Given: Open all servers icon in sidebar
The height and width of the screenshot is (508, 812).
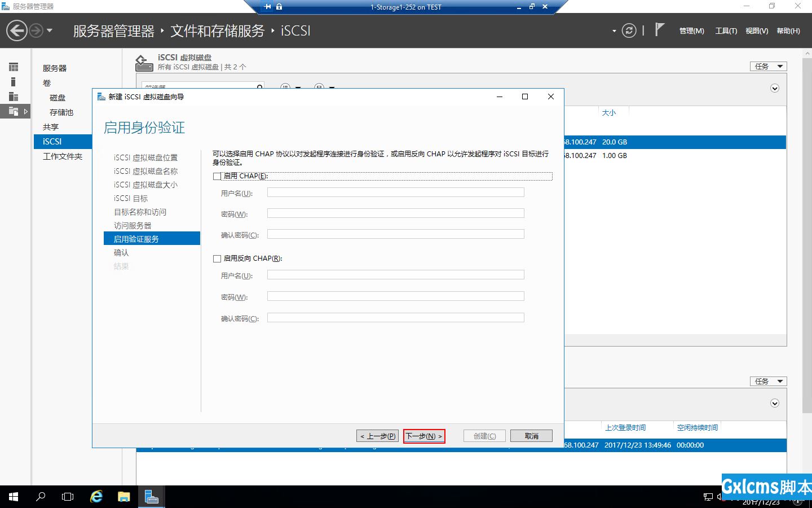Looking at the screenshot, I should tap(14, 97).
